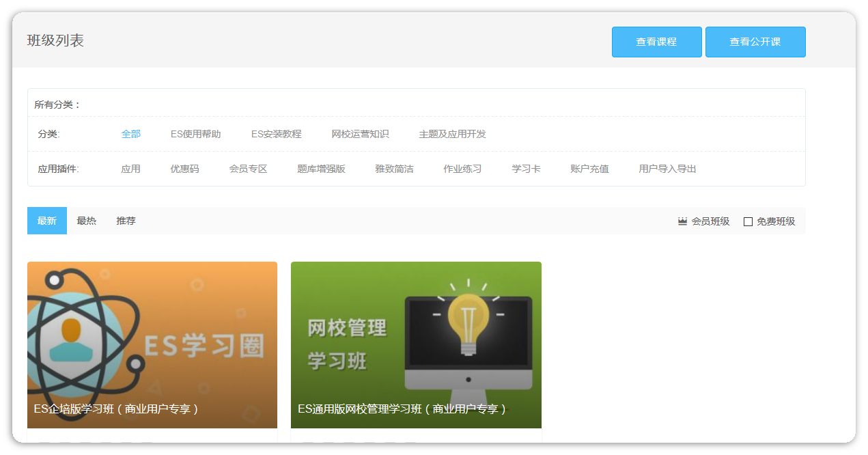This screenshot has height=455, width=868.
Task: Select the 优惠码 plugin filter
Action: coord(184,169)
